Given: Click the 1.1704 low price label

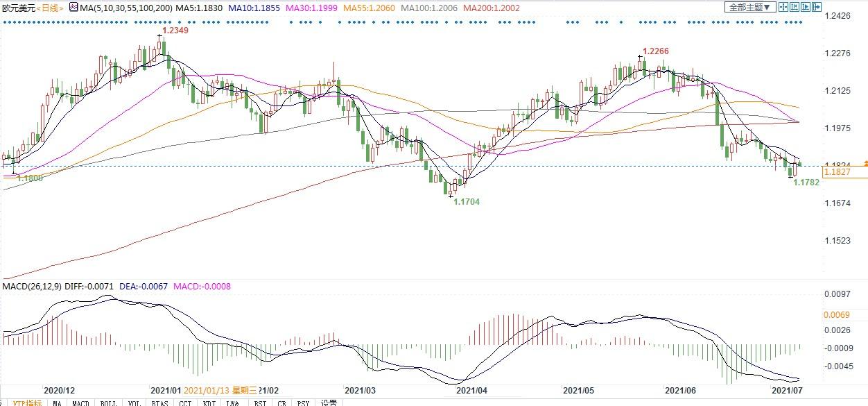Looking at the screenshot, I should 467,202.
